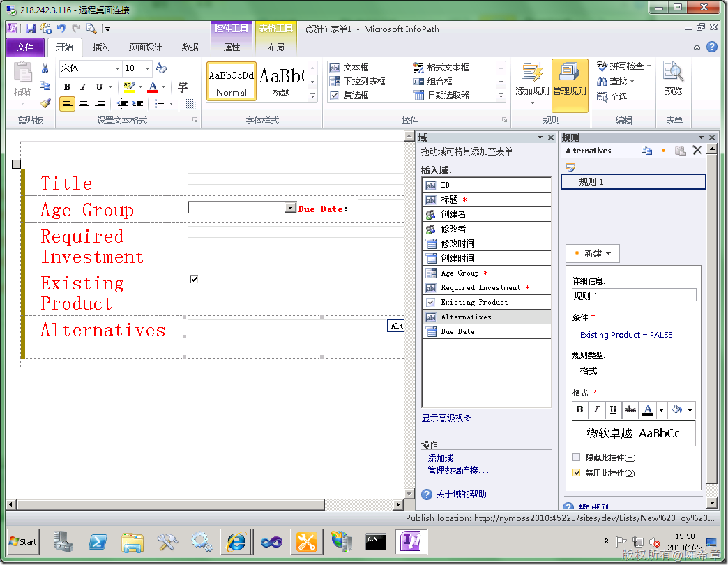Image resolution: width=728 pixels, height=565 pixels.
Task: Uncheck the 禁用此控件 disable control checkbox
Action: pos(576,473)
